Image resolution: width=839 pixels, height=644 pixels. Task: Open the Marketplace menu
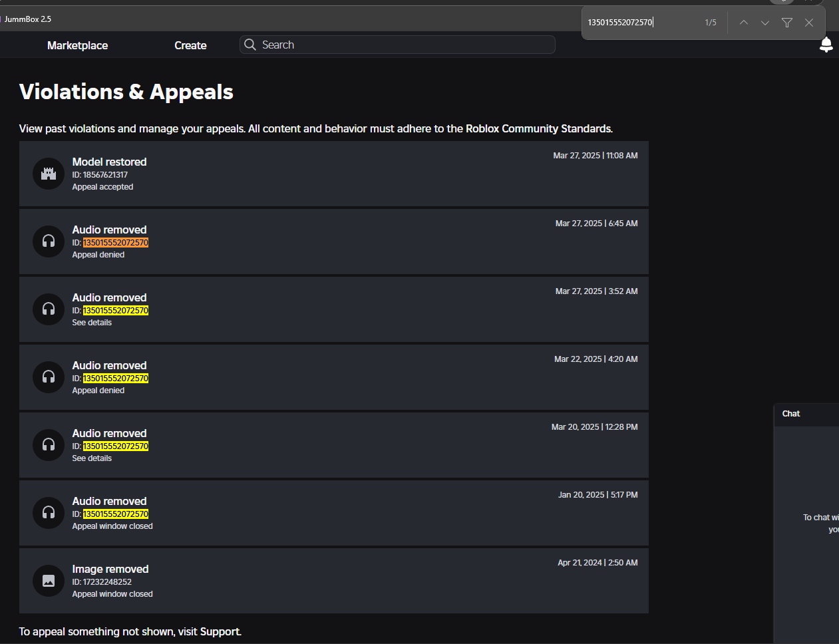tap(77, 45)
